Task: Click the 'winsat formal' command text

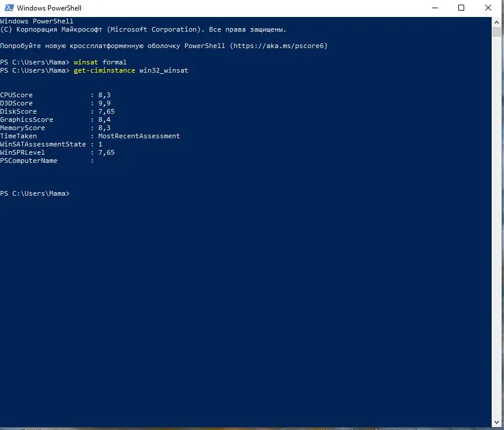Action: point(100,62)
